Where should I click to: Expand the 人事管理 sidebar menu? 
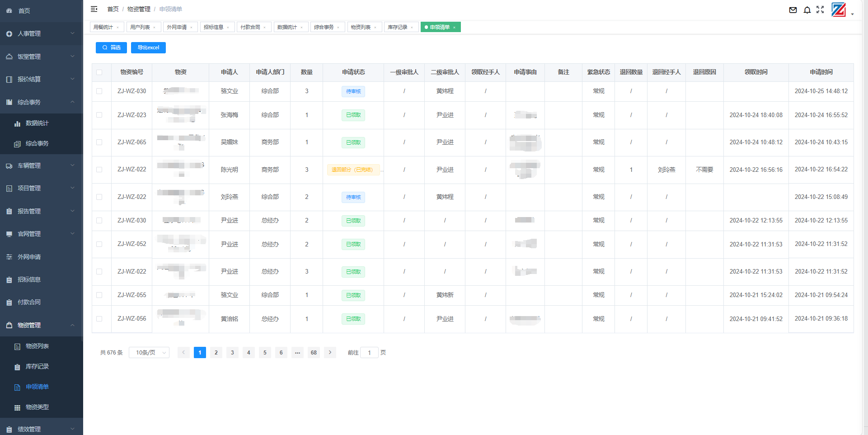[x=41, y=33]
